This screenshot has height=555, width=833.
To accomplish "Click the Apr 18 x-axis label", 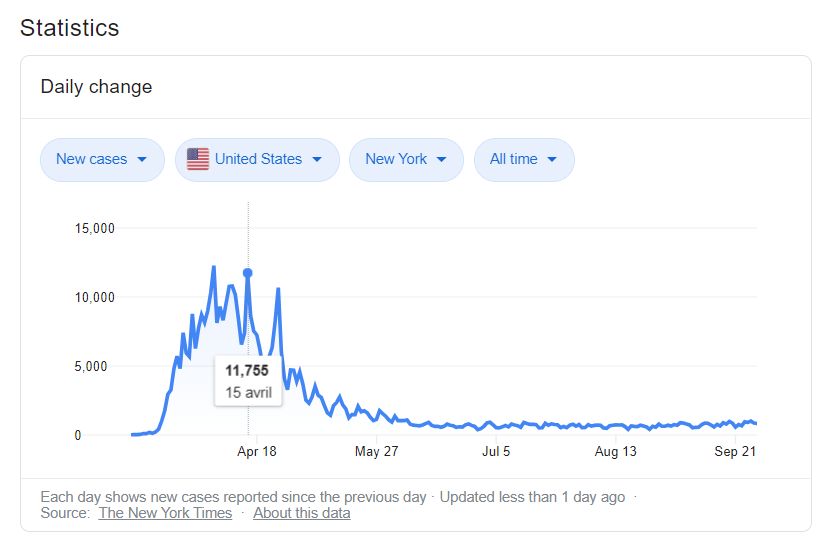I will 257,452.
